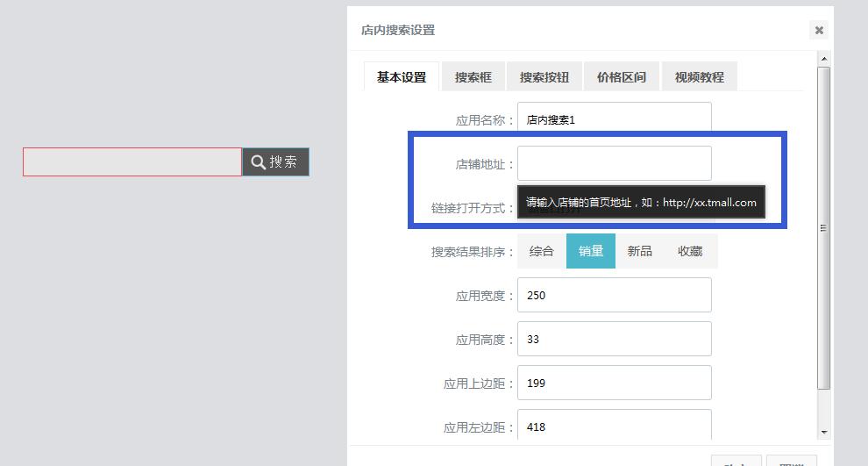
Task: Select 综合 sort order
Action: (541, 251)
